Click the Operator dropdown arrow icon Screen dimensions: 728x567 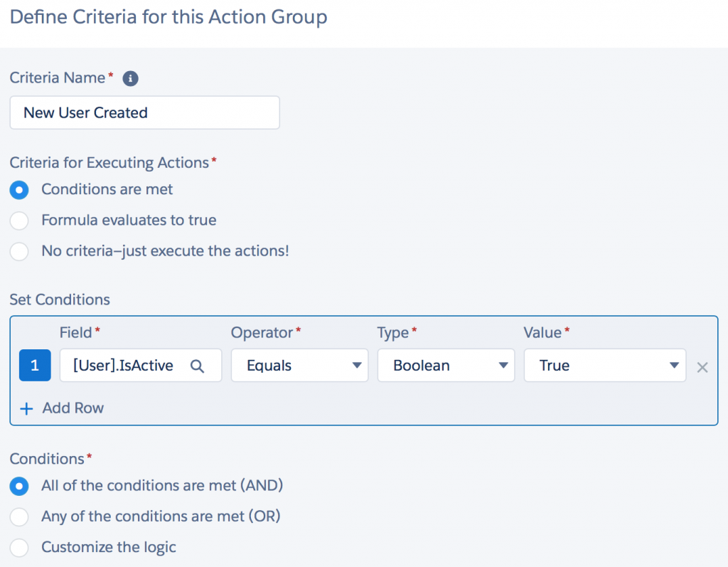356,365
